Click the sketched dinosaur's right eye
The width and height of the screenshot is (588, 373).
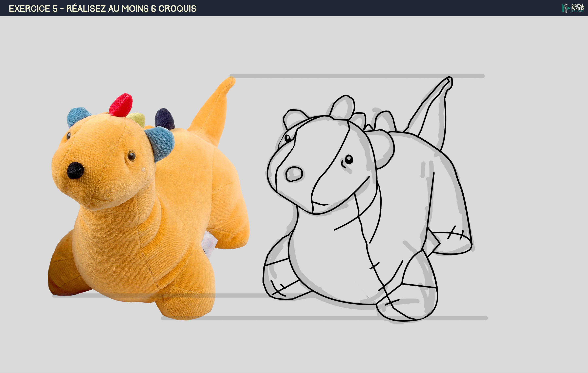point(349,159)
